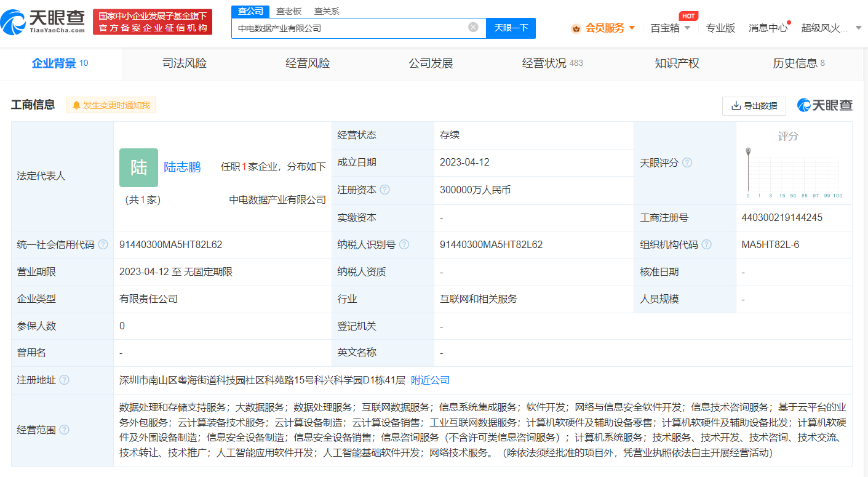Image resolution: width=868 pixels, height=477 pixels.
Task: Open 附近公司 nearby companies link
Action: click(x=430, y=380)
